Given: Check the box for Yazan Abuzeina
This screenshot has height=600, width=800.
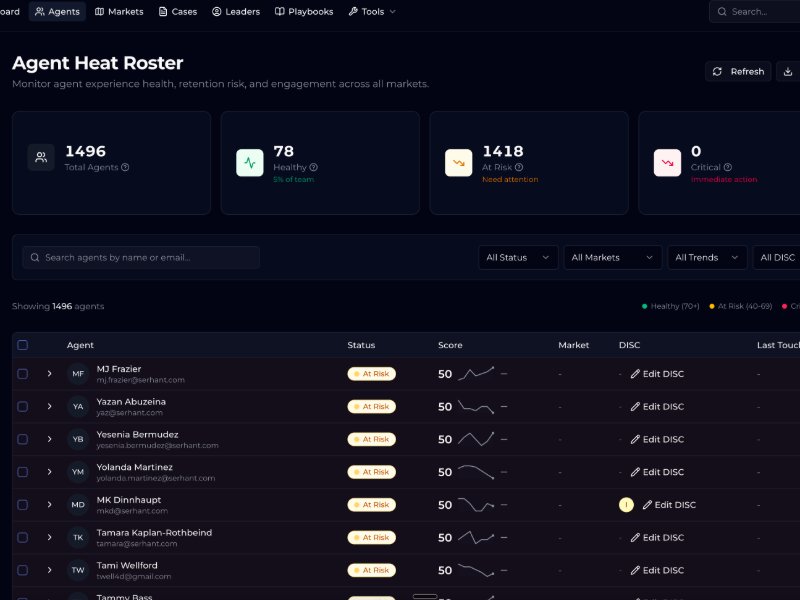Looking at the screenshot, I should point(23,407).
